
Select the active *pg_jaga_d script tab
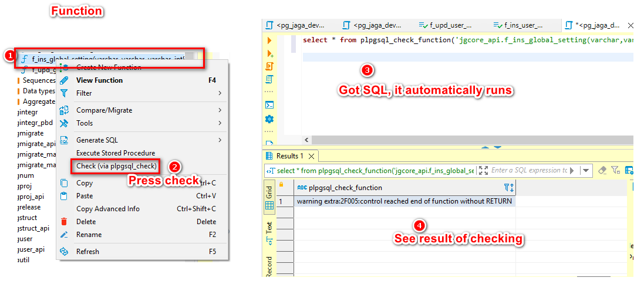point(598,25)
